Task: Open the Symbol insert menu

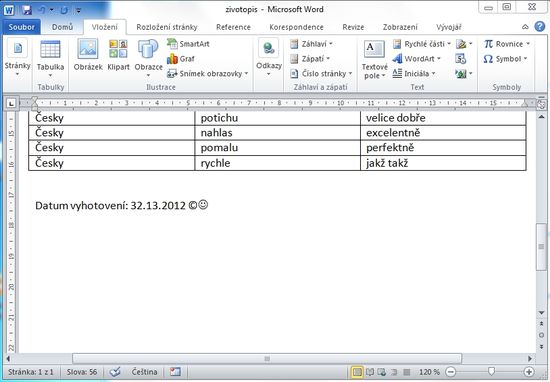Action: pos(505,59)
